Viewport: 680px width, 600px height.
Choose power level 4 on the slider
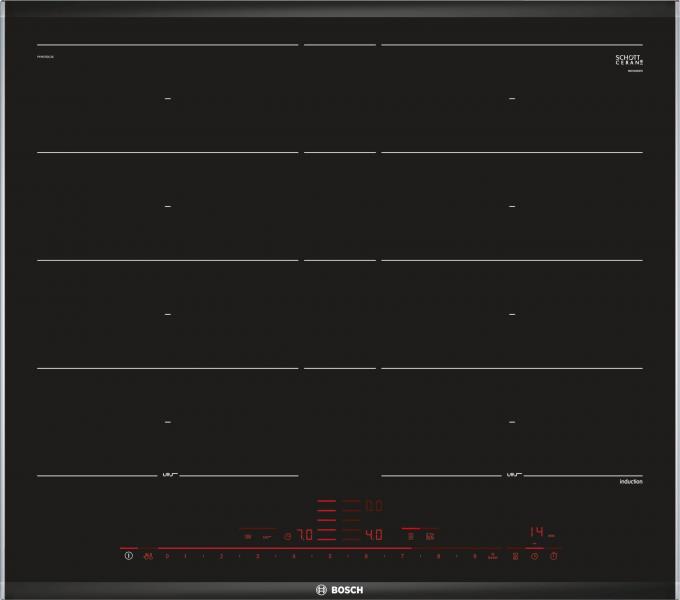point(294,556)
